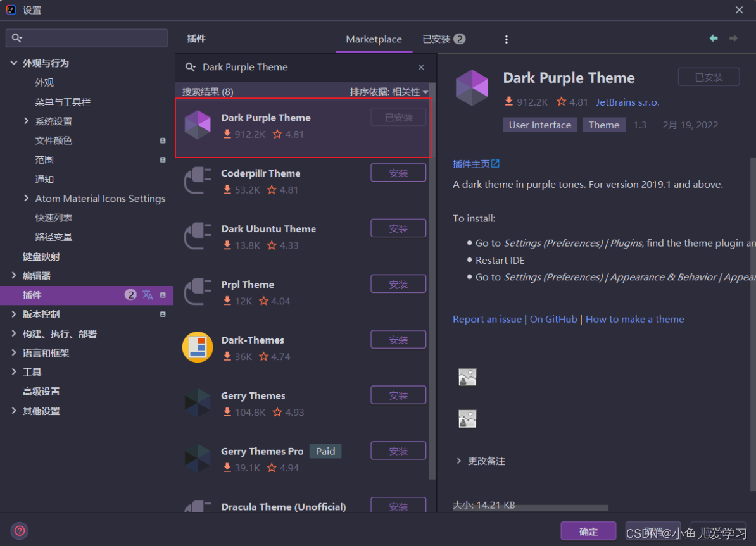Clear the plugin search with the X icon
The height and width of the screenshot is (546, 756).
tap(421, 67)
